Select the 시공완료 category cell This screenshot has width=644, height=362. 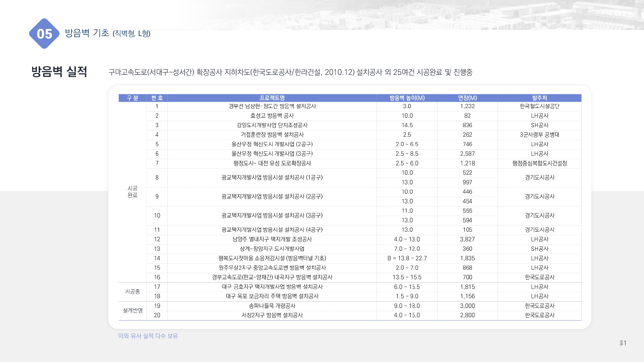click(x=132, y=192)
